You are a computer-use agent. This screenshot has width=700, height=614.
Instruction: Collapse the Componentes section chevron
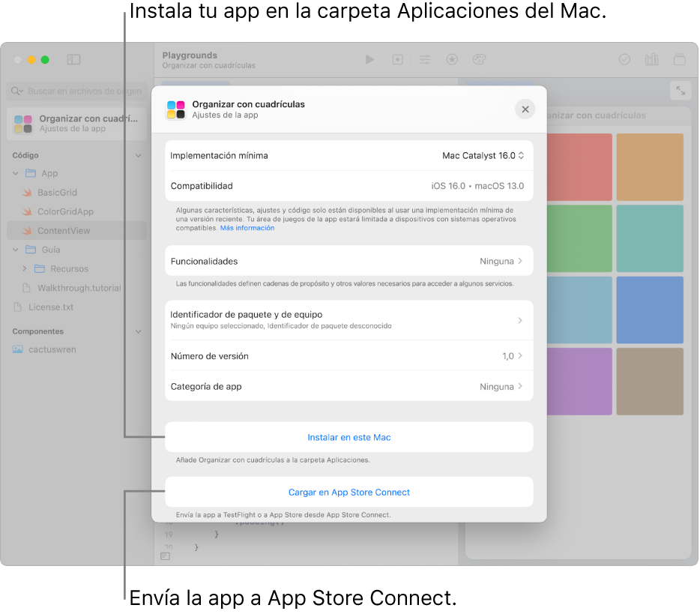click(138, 331)
